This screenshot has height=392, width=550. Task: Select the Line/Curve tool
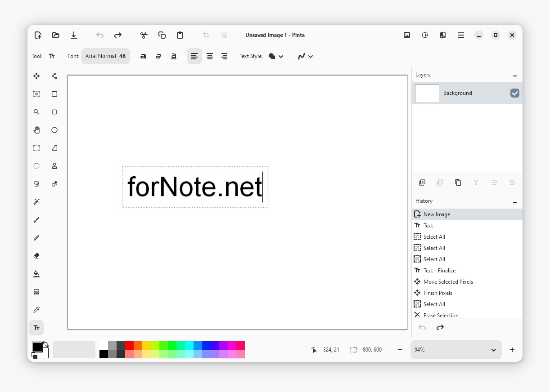(x=54, y=76)
